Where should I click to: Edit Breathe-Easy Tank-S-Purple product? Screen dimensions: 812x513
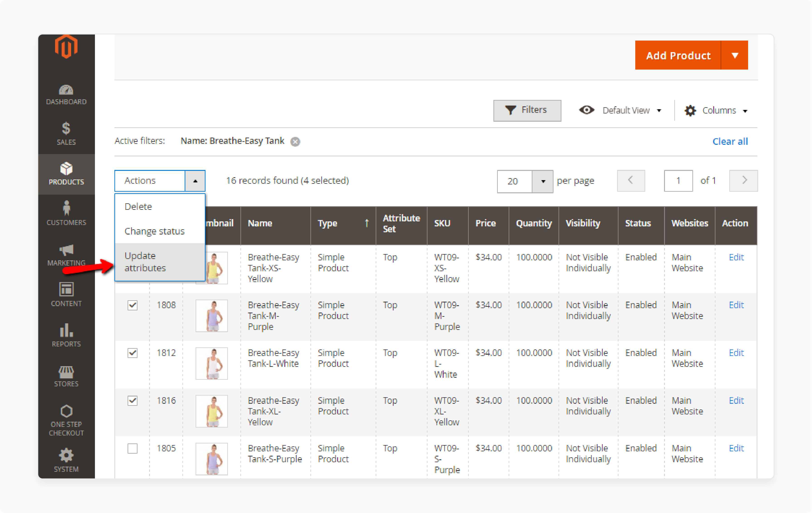click(736, 449)
